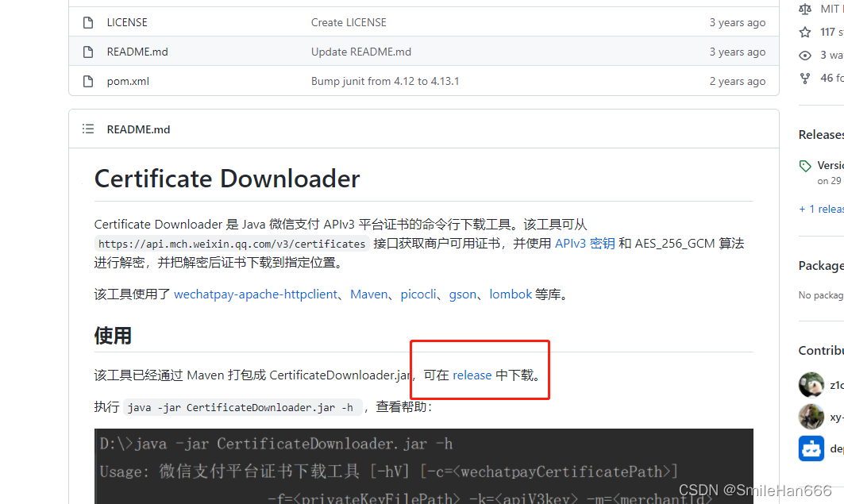The height and width of the screenshot is (504, 844).
Task: Open the 'Create LICENSE' commit message
Action: coord(349,22)
